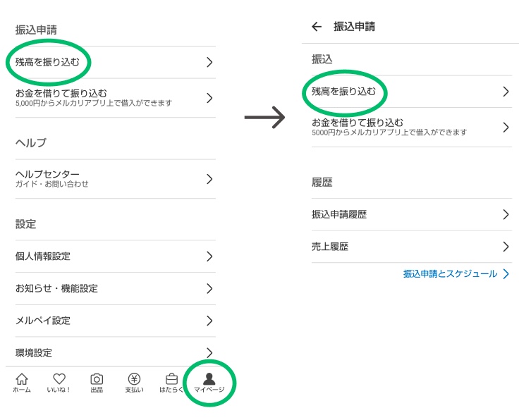Screen dimensions: 519x420
Task: Open 振込申請履歴
Action: point(412,214)
